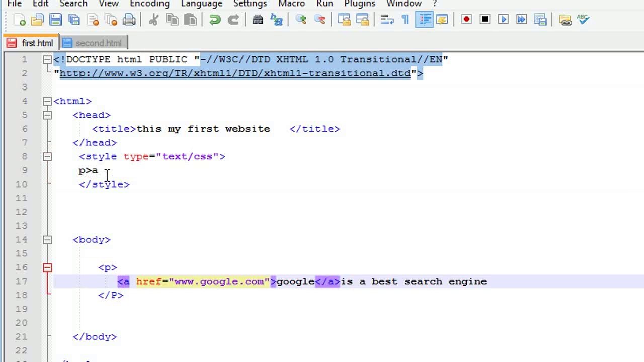
Task: Open the Encoding menu
Action: pyautogui.click(x=149, y=4)
